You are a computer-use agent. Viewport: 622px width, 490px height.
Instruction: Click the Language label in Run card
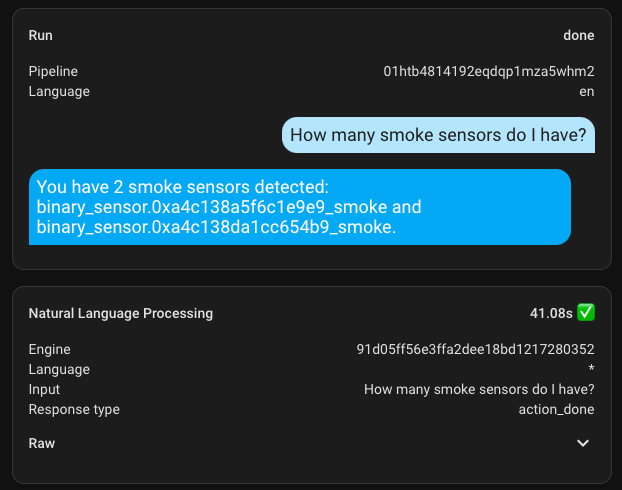pos(59,92)
